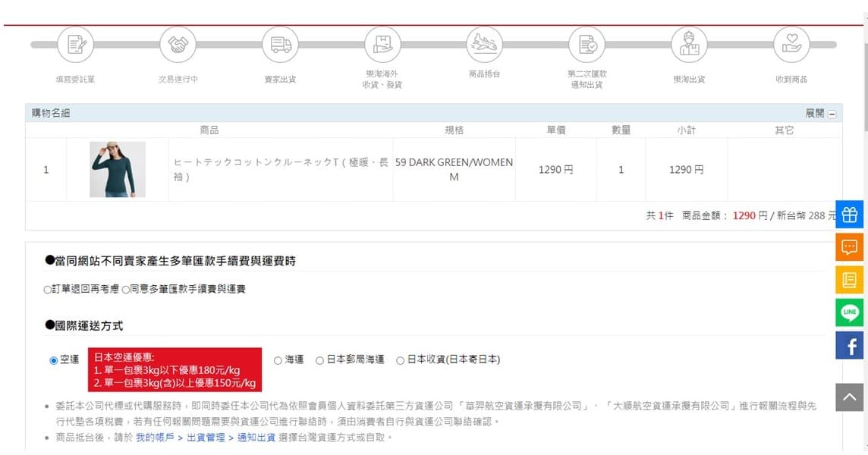Image resolution: width=868 pixels, height=455 pixels.
Task: Select the 同意多筆匯款手續費與運費 radio option
Action: click(126, 290)
